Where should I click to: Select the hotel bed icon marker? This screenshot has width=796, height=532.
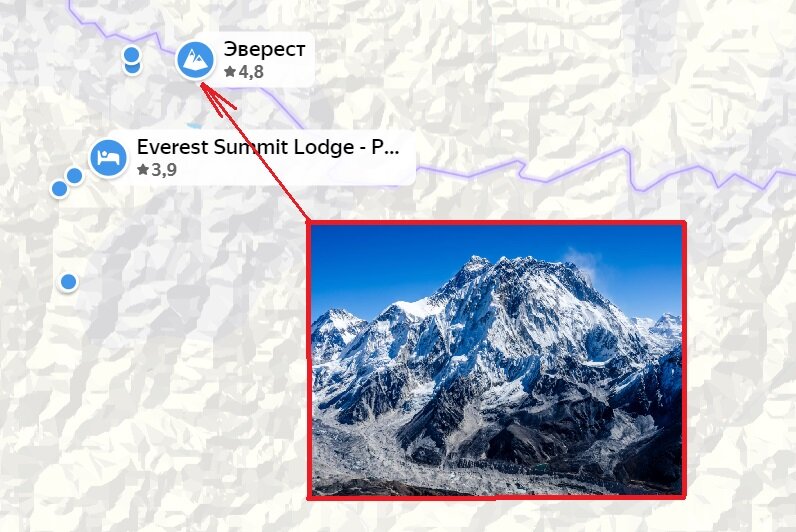click(x=108, y=158)
